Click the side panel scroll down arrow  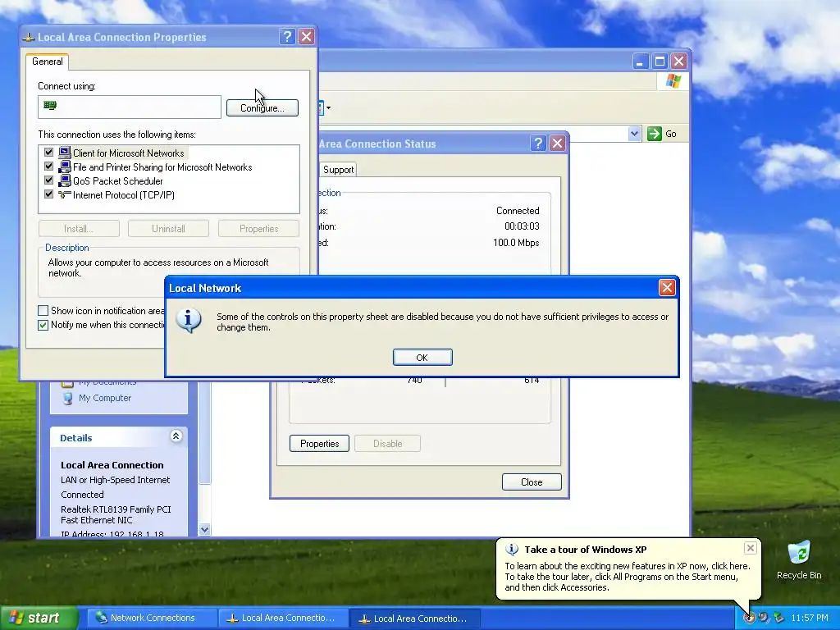pyautogui.click(x=204, y=530)
